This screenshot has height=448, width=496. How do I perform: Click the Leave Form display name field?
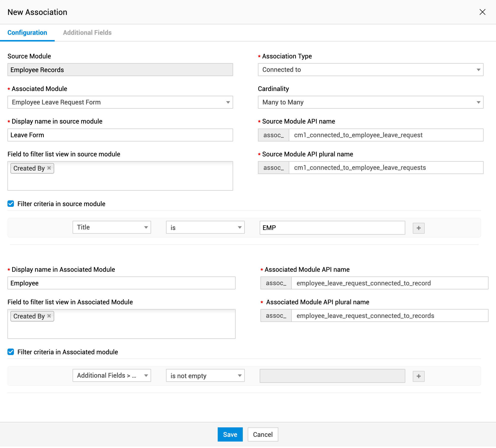tap(120, 135)
